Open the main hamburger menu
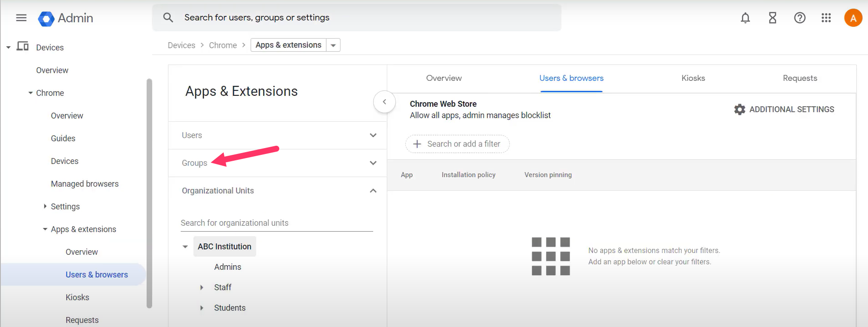 pos(21,18)
